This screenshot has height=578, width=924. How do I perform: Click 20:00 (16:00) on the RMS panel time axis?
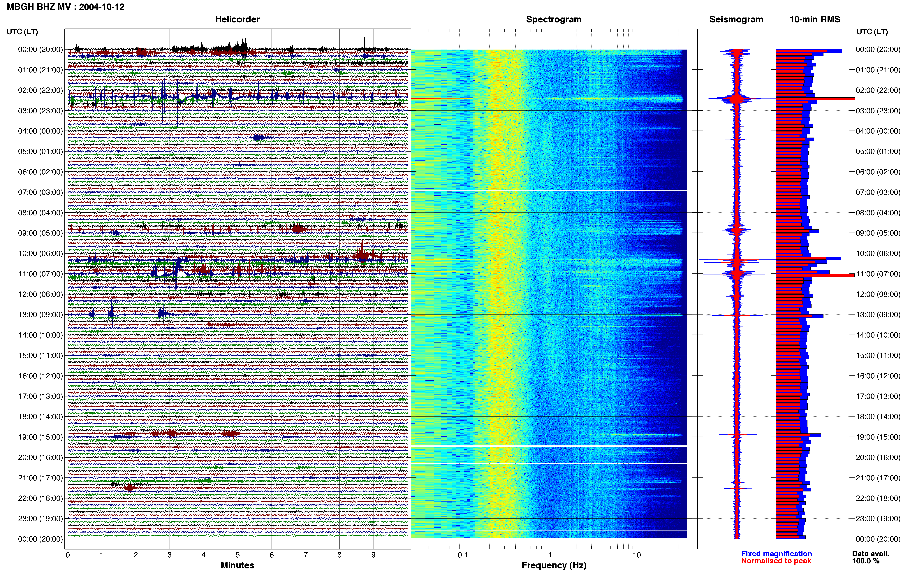(x=878, y=458)
